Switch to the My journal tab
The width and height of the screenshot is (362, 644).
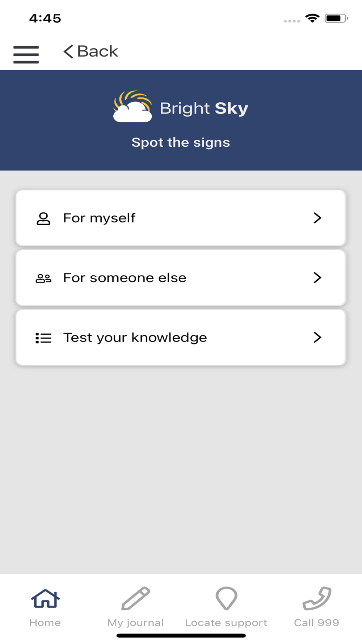tap(136, 607)
